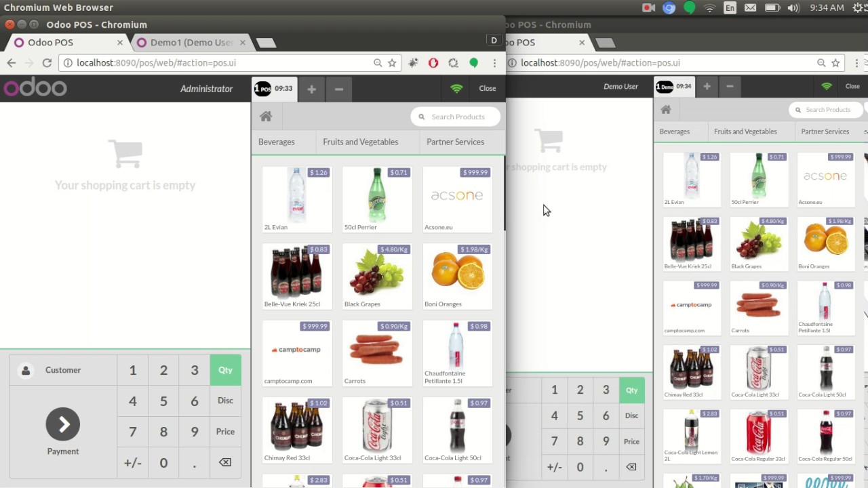Image resolution: width=868 pixels, height=488 pixels.
Task: Add Coca-Cola Regular 33cl in Demo User POS
Action: 759,436
